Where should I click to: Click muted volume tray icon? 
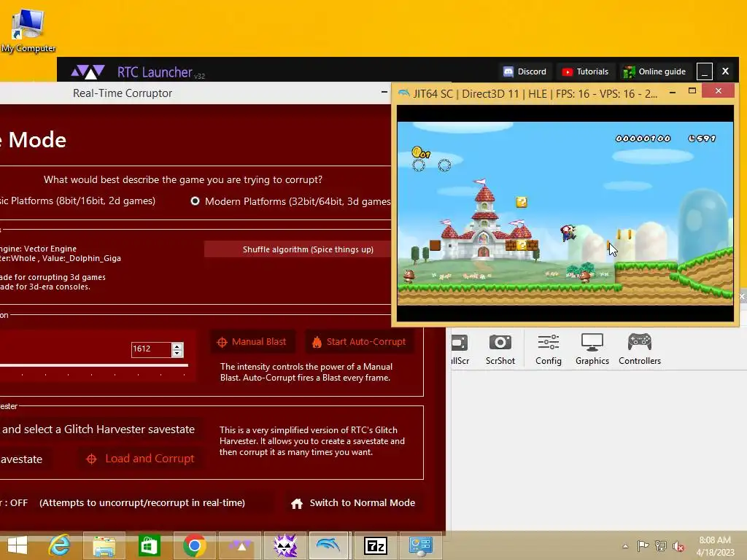coord(678,546)
